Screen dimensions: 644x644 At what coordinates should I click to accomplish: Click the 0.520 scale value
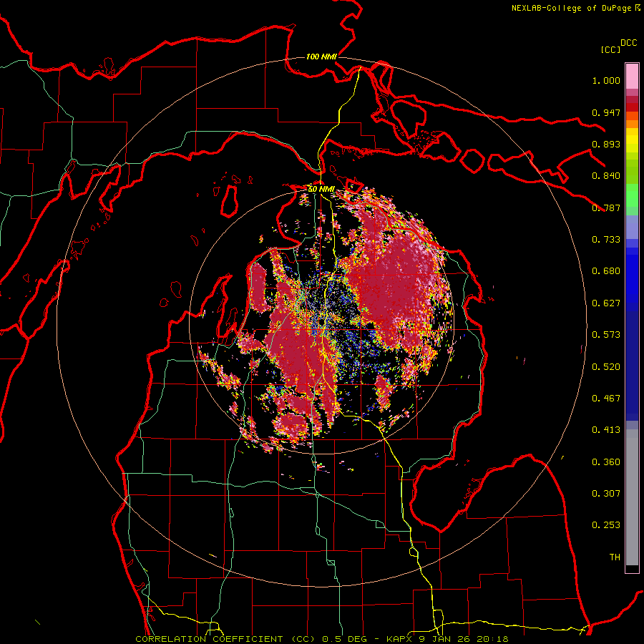606,367
